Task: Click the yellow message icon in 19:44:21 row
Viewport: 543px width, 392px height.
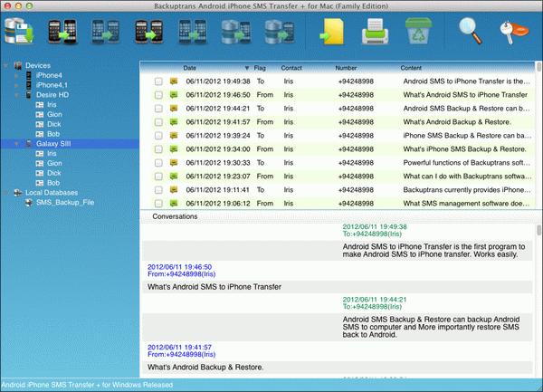Action: (x=174, y=109)
